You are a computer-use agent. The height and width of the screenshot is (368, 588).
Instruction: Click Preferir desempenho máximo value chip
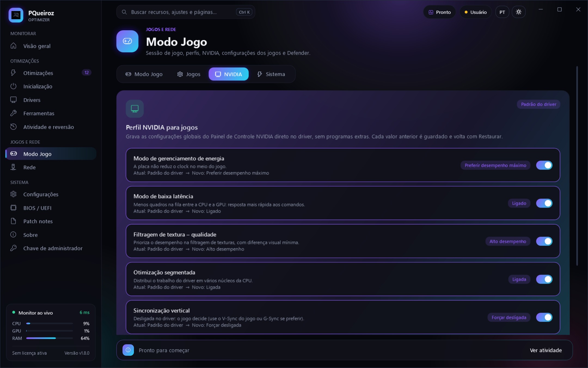[495, 165]
